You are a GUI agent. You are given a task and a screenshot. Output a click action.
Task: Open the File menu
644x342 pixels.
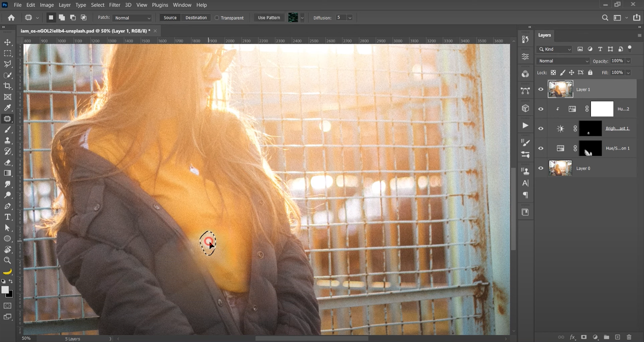pos(18,5)
